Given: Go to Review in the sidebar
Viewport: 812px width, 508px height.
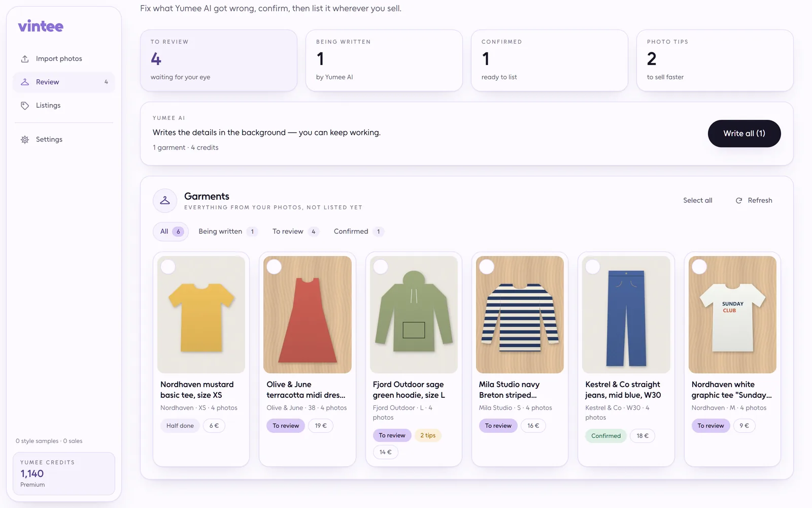Looking at the screenshot, I should [x=64, y=82].
